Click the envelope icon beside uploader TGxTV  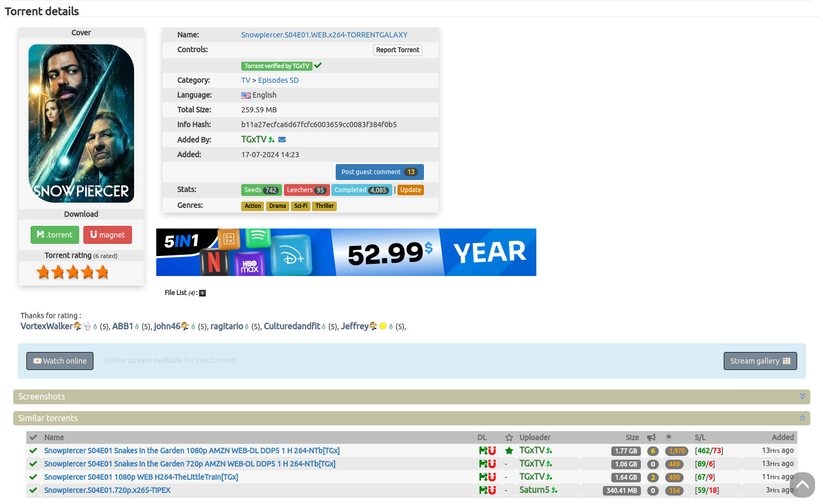pos(282,140)
